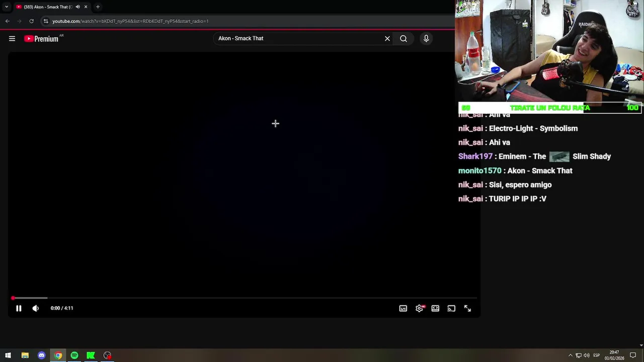Expand the hidden system tray icons chevron
The width and height of the screenshot is (644, 362).
pyautogui.click(x=571, y=355)
